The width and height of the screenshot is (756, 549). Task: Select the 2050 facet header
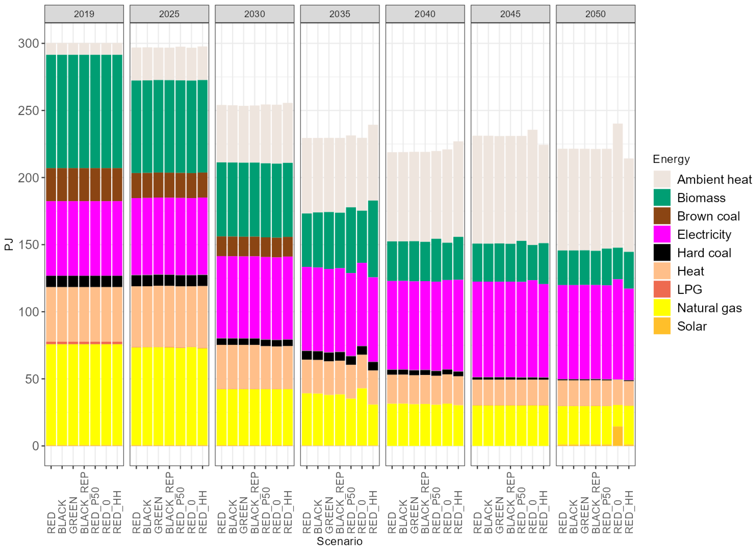point(595,14)
